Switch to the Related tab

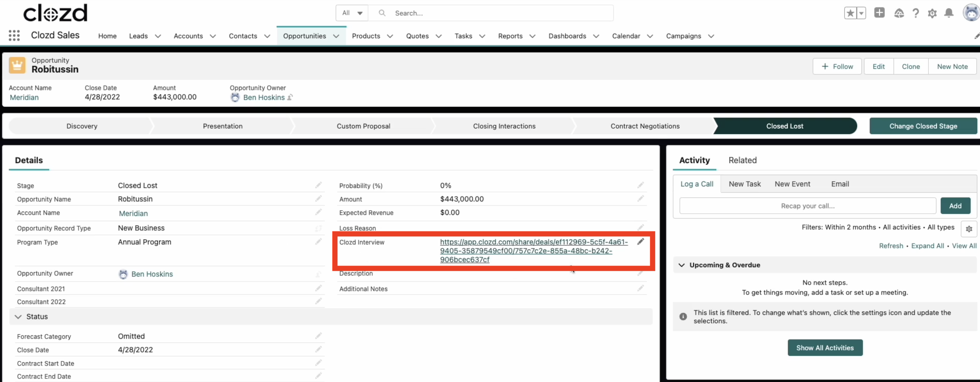coord(743,160)
